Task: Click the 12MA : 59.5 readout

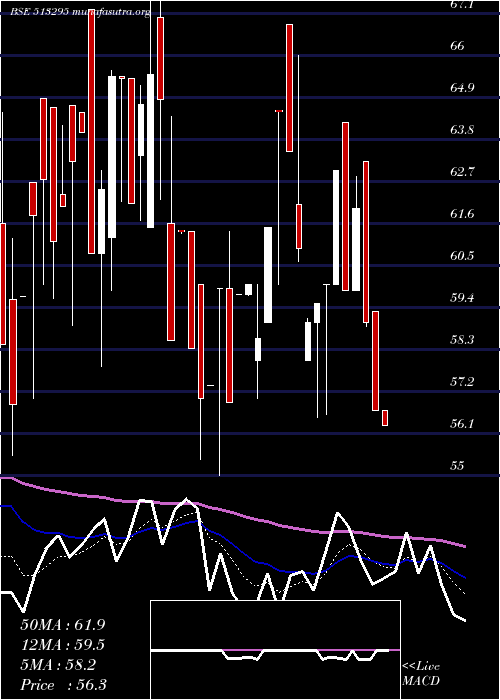Action: [x=63, y=645]
